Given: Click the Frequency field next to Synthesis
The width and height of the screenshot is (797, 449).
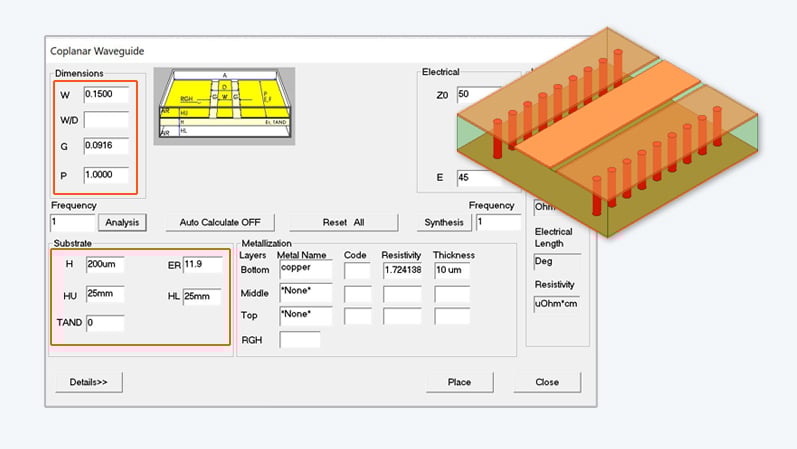Looking at the screenshot, I should pos(498,223).
